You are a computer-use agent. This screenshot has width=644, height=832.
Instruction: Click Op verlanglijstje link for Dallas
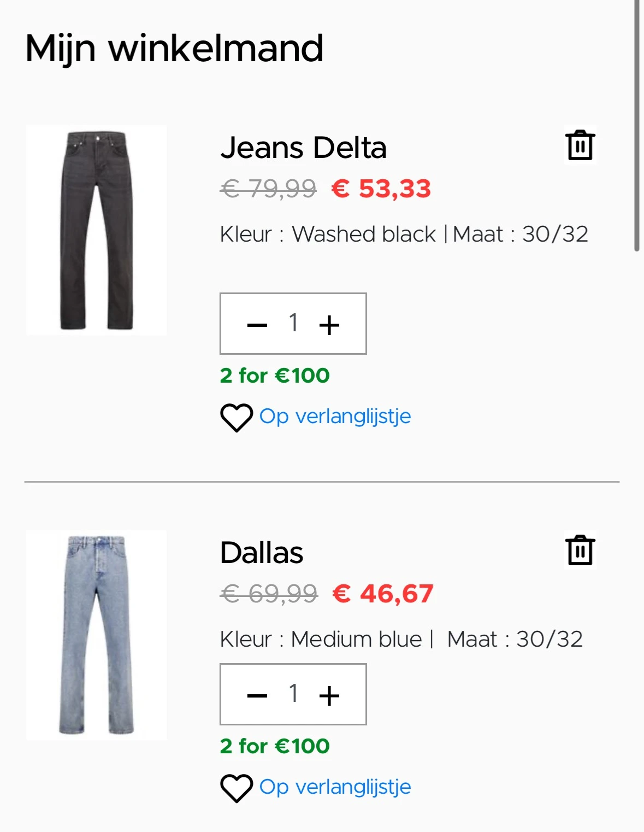335,787
